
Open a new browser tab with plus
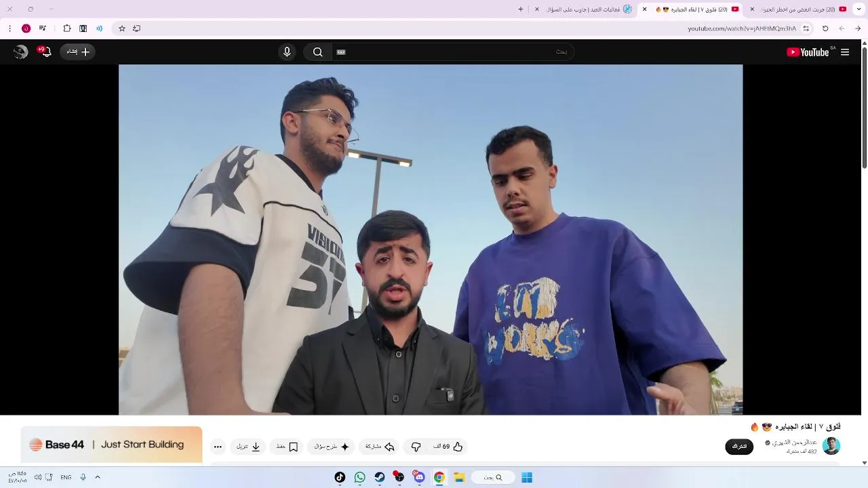521,9
